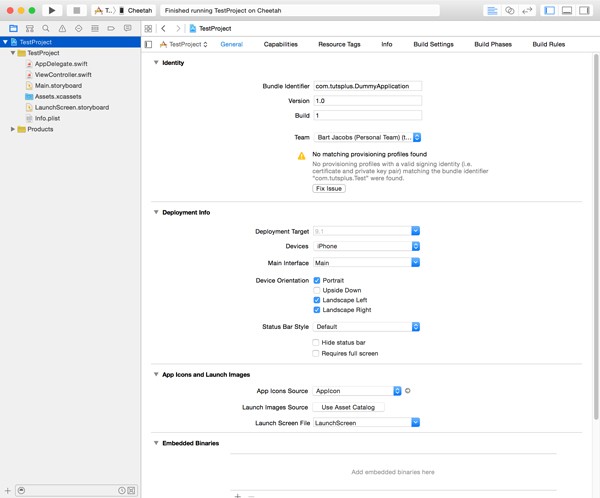This screenshot has width=600, height=498.
Task: Click the navigator filter field
Action: (x=77, y=490)
